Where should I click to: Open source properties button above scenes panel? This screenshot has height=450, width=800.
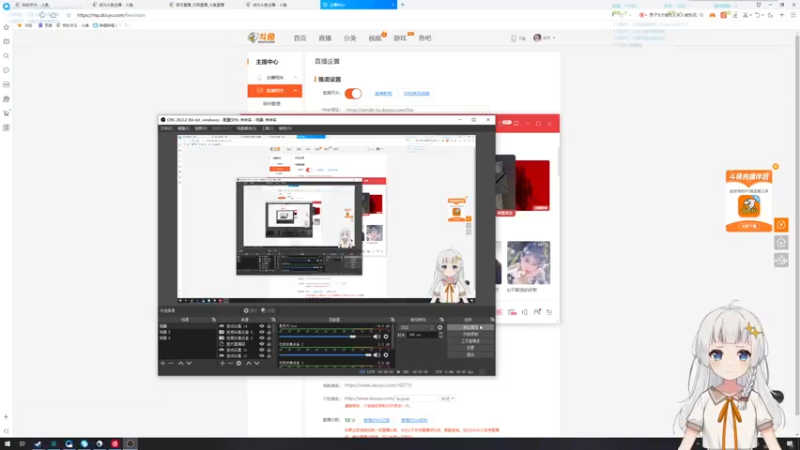click(x=250, y=310)
